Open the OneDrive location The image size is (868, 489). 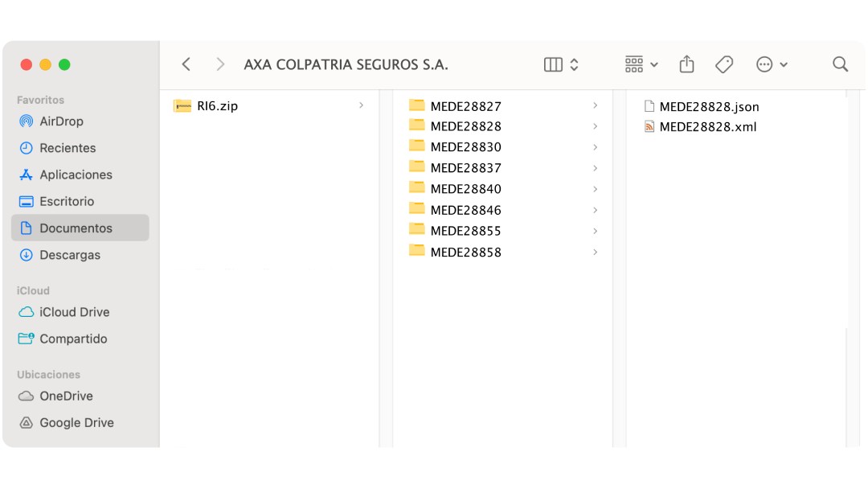[66, 396]
